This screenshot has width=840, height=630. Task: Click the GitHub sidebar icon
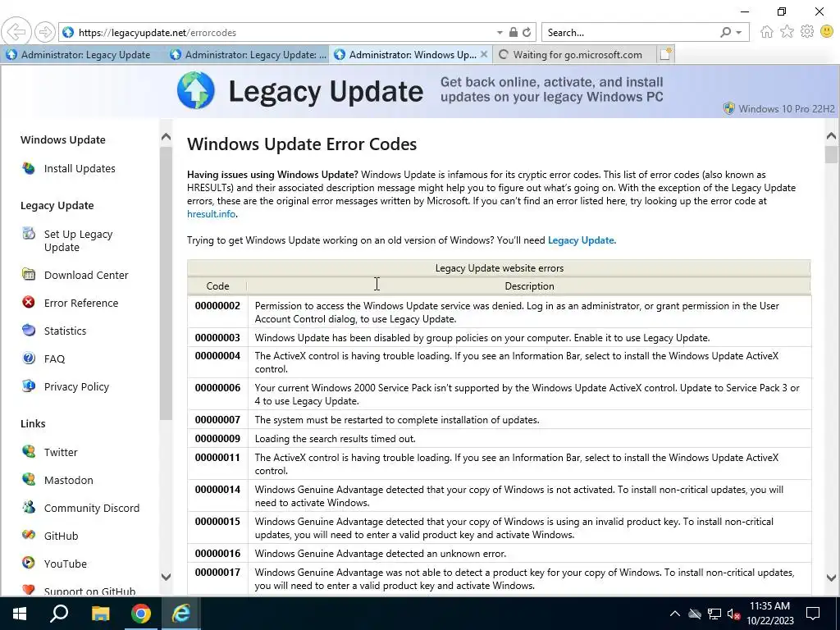point(29,535)
